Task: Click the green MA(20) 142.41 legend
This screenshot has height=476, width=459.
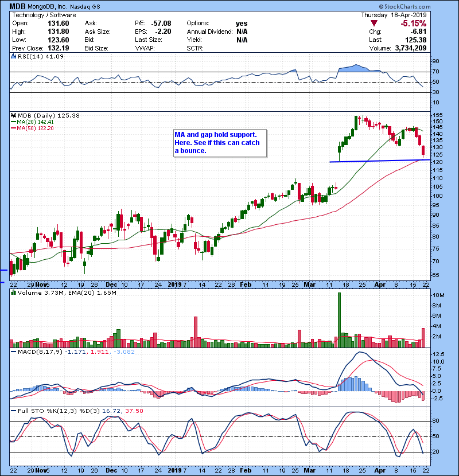Action: (x=33, y=122)
